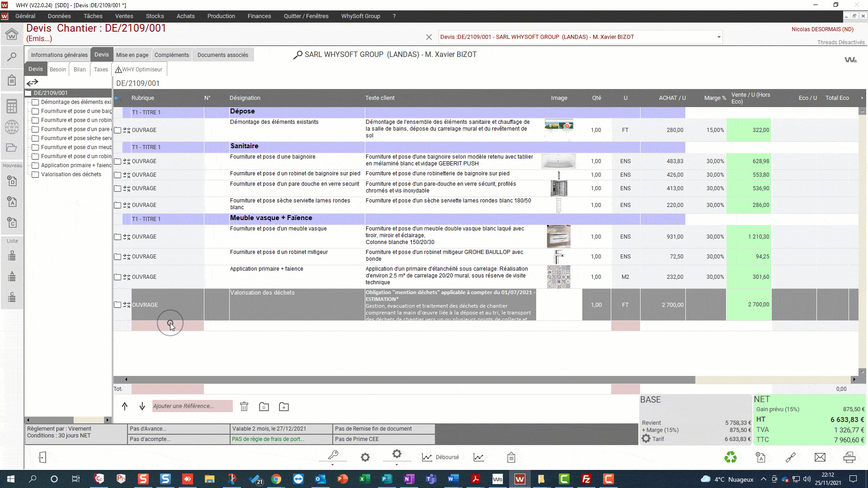Open dropdown arrow under key icon
Screen dimensions: 868x488
[332, 465]
